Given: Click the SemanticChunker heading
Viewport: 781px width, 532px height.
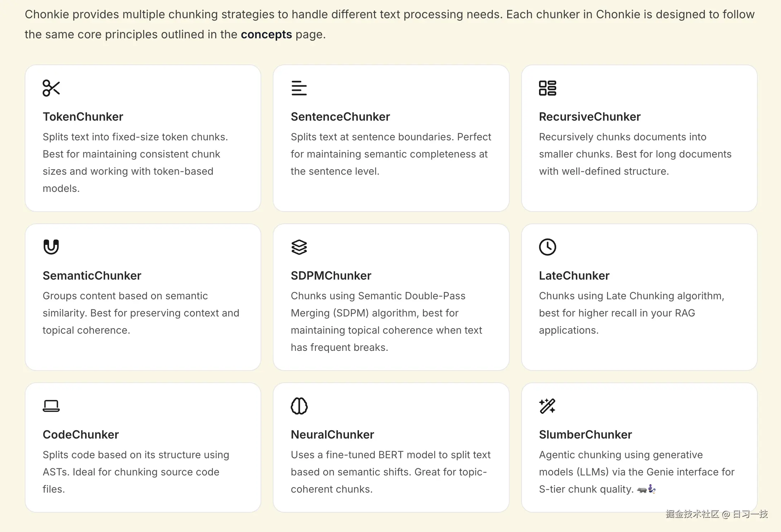Looking at the screenshot, I should point(92,276).
